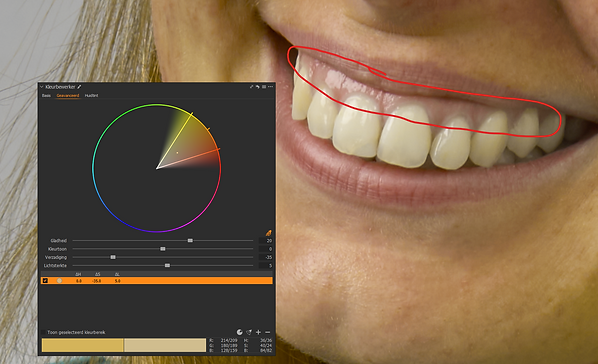This screenshot has height=364, width=598.
Task: Click the original yellow color swatch (before)
Action: [x=82, y=345]
